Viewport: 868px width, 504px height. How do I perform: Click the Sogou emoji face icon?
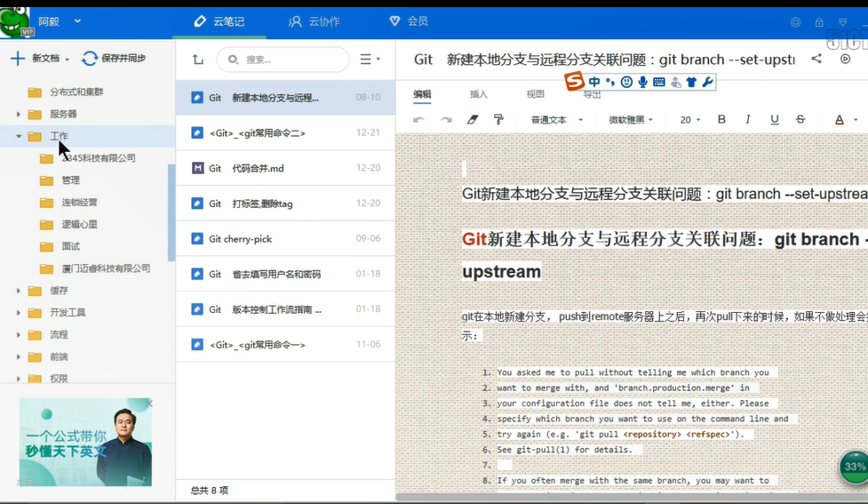point(626,82)
